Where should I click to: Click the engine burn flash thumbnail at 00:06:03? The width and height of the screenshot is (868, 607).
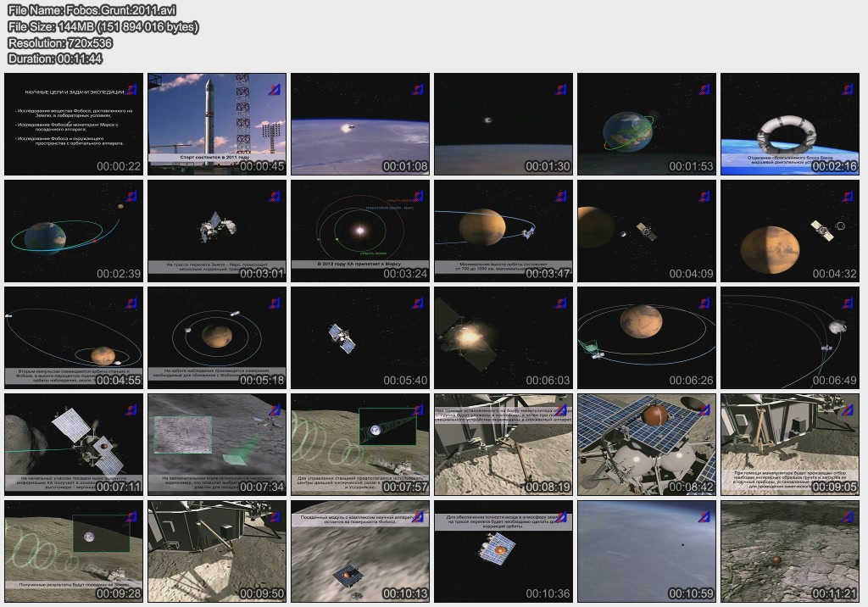pos(504,337)
